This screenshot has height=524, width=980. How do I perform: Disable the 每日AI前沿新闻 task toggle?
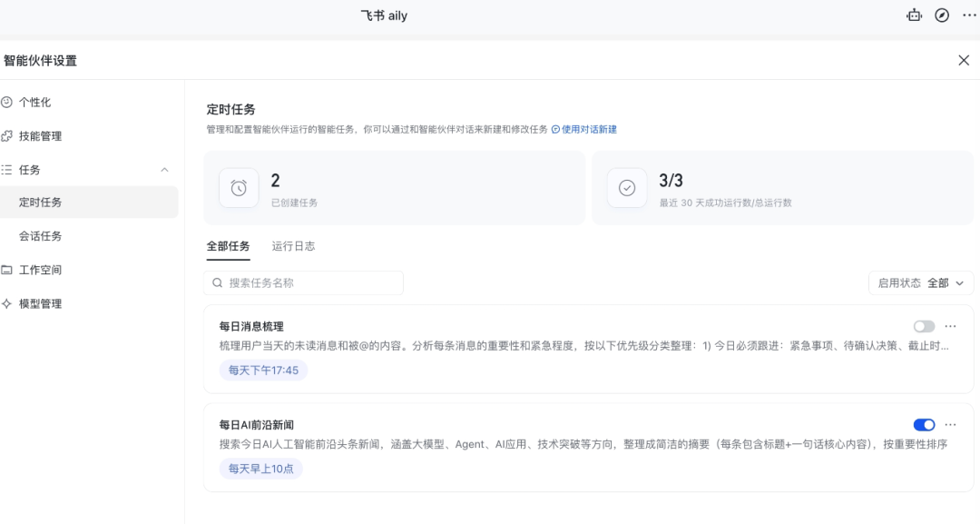pyautogui.click(x=924, y=424)
